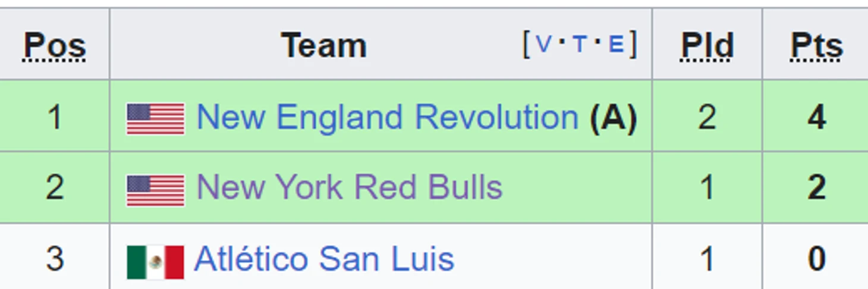Click the Pos column header abbreviation
Viewport: 868px width, 289px height.
pyautogui.click(x=55, y=46)
